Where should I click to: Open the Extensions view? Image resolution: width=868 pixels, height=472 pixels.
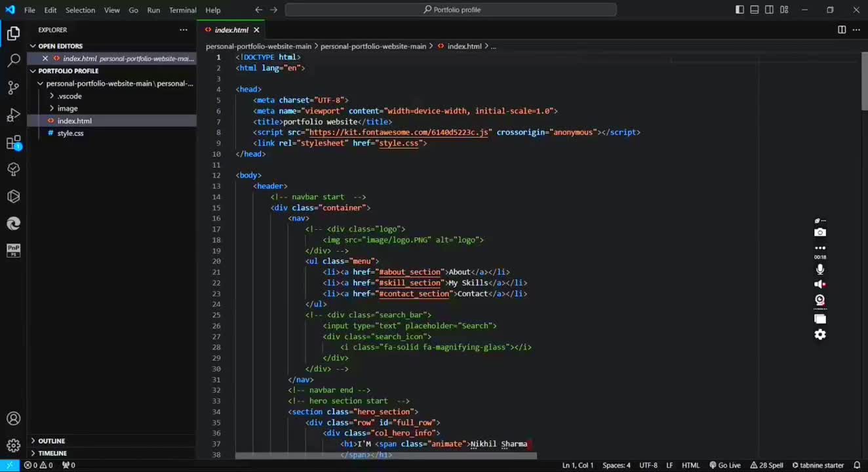[13, 143]
